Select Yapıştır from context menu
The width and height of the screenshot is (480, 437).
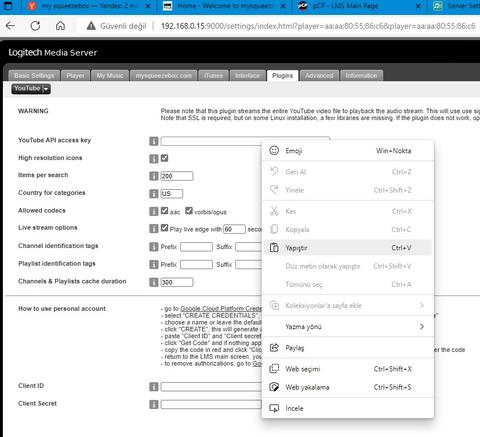tap(348, 248)
